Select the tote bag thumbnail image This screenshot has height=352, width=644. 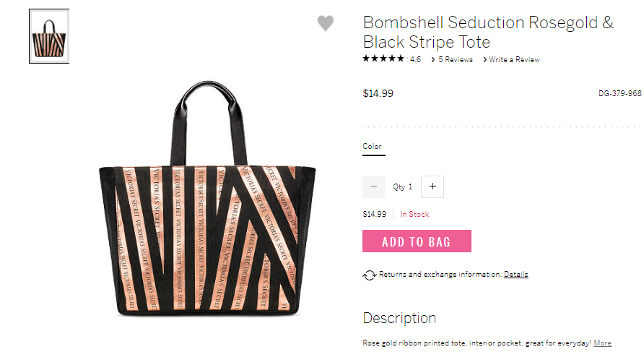click(x=49, y=36)
